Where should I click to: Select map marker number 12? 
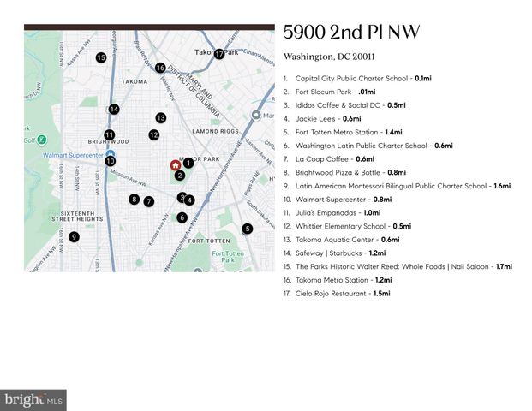(x=153, y=134)
